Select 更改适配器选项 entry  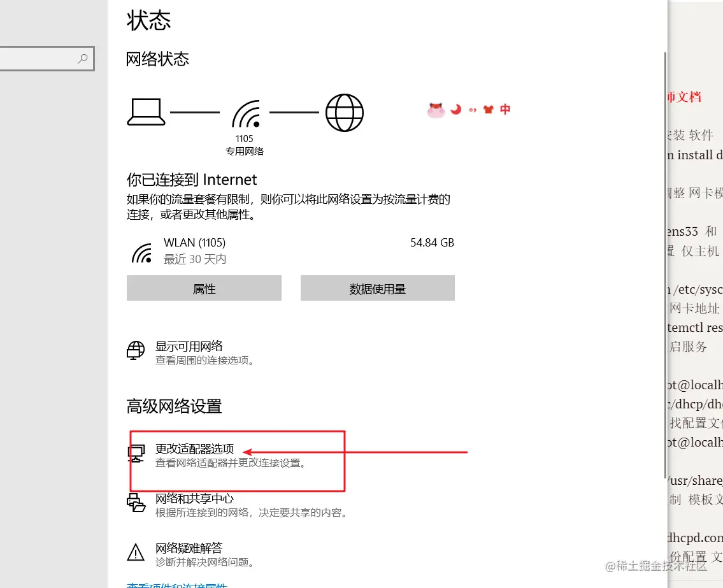(194, 448)
